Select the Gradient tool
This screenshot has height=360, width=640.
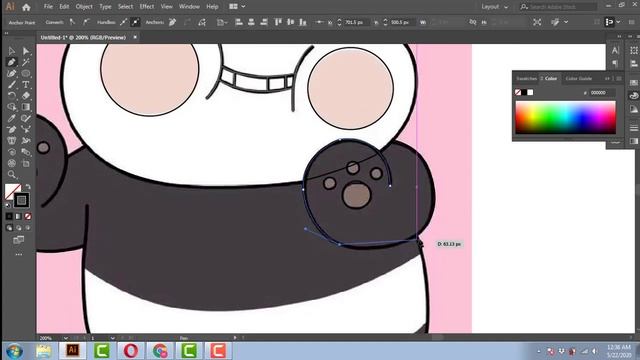point(26,107)
